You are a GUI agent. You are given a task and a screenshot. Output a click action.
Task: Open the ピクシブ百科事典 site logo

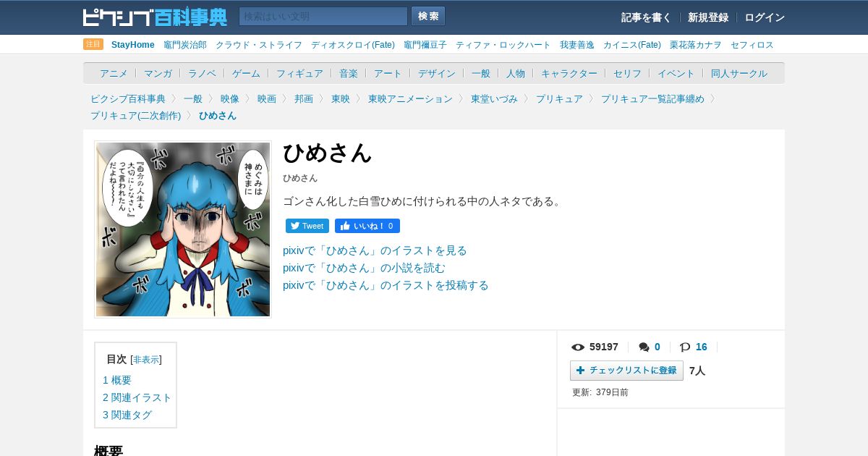(155, 17)
